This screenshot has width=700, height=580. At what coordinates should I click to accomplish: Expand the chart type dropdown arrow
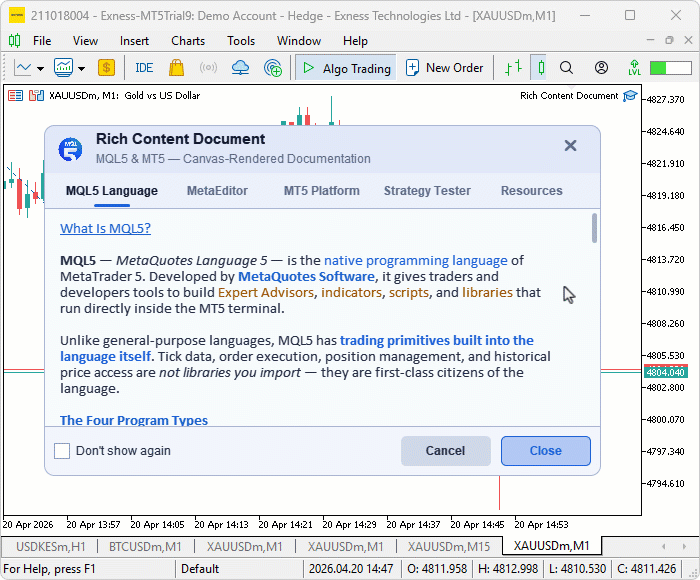(41, 68)
